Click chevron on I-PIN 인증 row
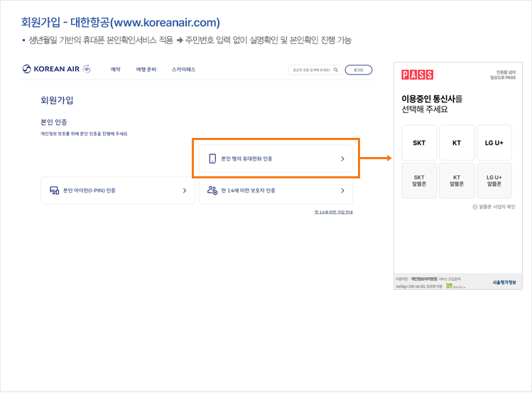Screen dimensions: 532x393 pos(185,190)
